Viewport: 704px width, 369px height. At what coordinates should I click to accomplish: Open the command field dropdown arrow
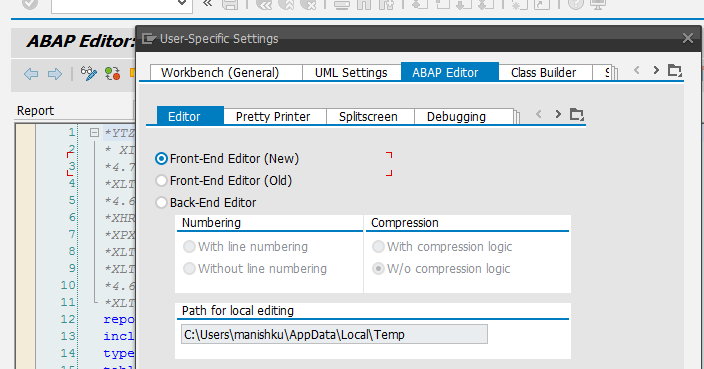(181, 3)
